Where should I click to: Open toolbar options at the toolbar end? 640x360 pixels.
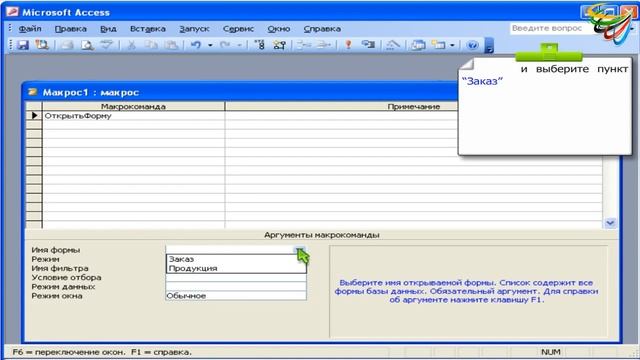(489, 45)
